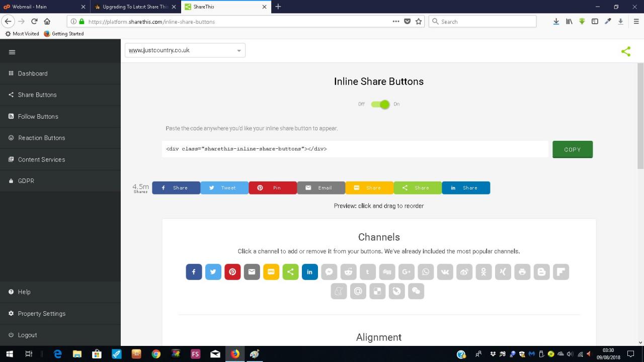Toggle the LinkedIn channel icon

(310, 272)
